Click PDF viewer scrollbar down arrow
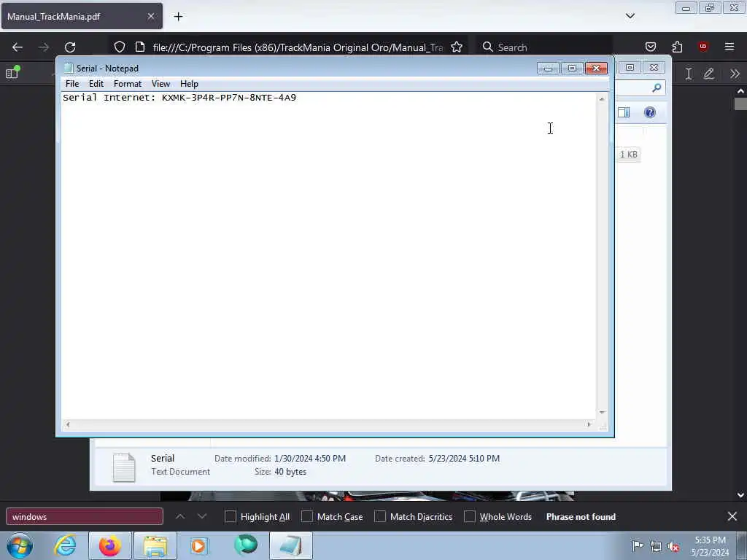This screenshot has width=747, height=560. point(740,495)
